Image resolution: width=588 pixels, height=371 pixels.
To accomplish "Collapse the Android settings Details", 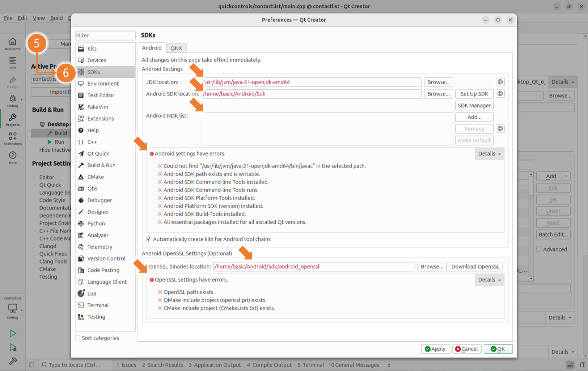I will pos(489,154).
